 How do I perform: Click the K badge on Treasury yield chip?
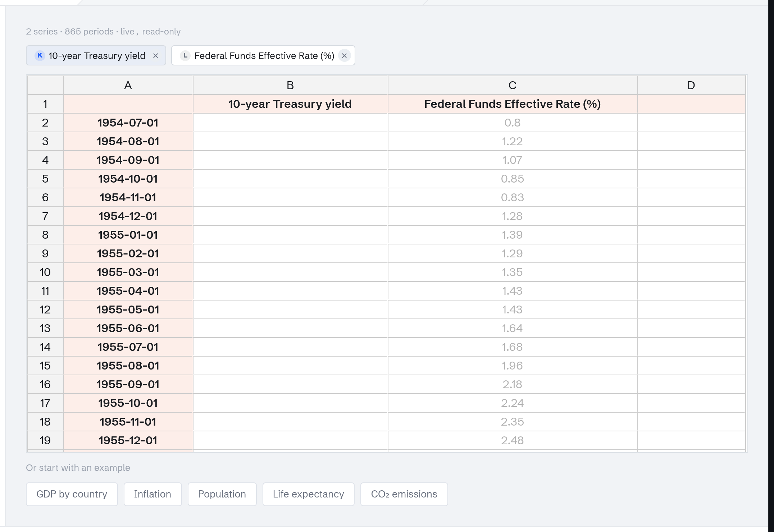40,55
